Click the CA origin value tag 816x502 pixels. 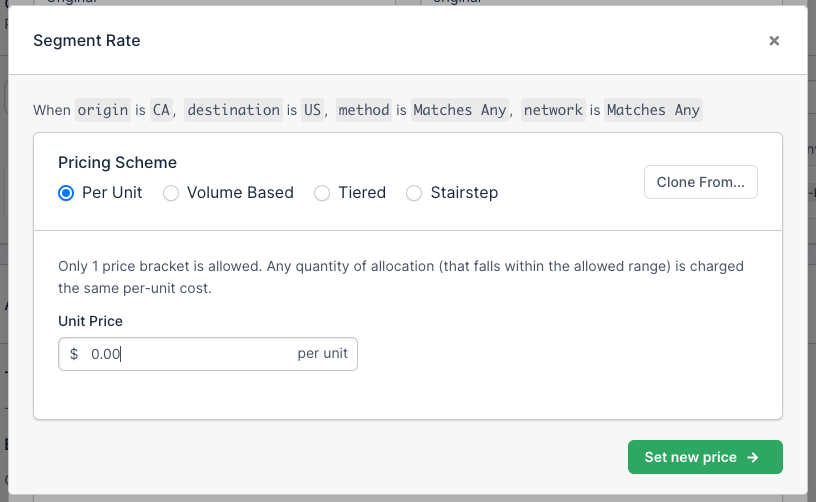click(x=161, y=110)
